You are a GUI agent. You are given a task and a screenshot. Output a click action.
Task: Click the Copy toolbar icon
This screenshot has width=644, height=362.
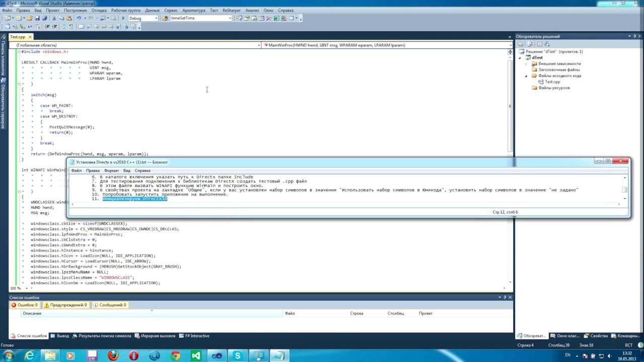pyautogui.click(x=61, y=18)
